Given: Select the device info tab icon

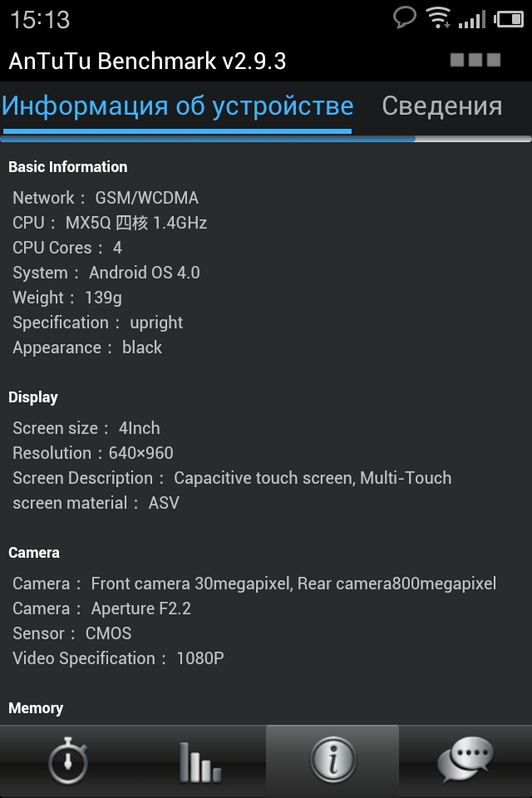Looking at the screenshot, I should click(332, 761).
